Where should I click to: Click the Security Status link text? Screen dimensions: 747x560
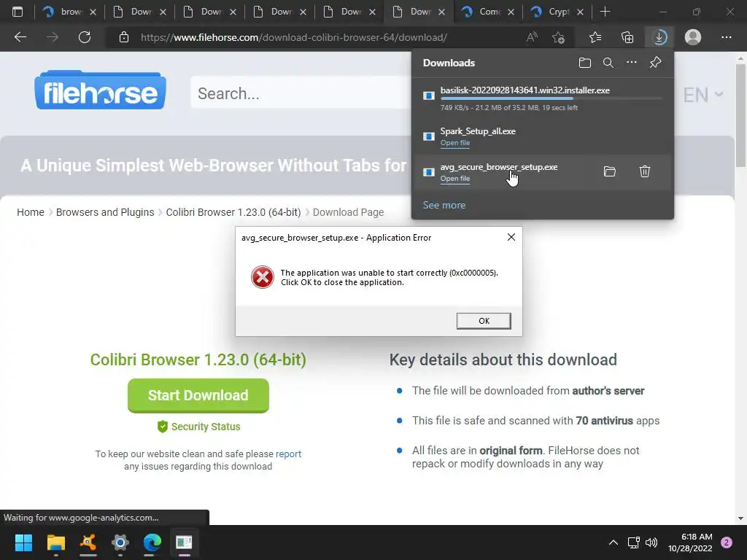tap(206, 427)
